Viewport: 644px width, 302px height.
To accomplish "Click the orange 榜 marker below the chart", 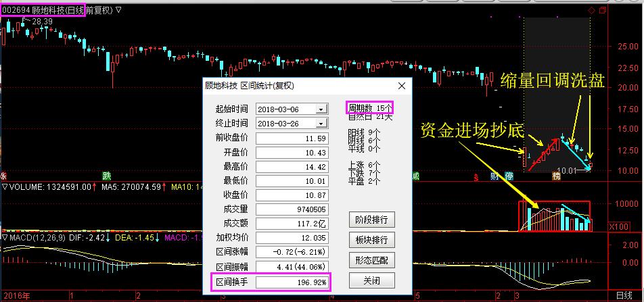I will (x=556, y=176).
